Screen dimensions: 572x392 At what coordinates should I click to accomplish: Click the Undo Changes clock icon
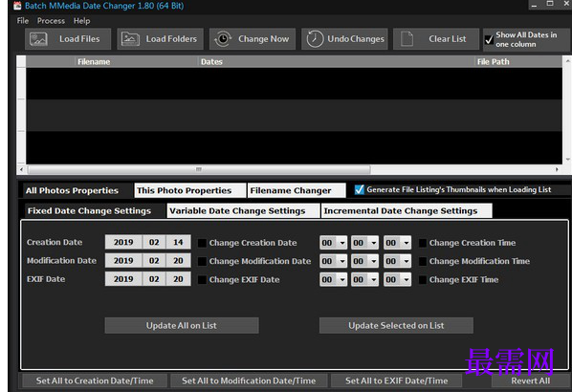point(315,39)
